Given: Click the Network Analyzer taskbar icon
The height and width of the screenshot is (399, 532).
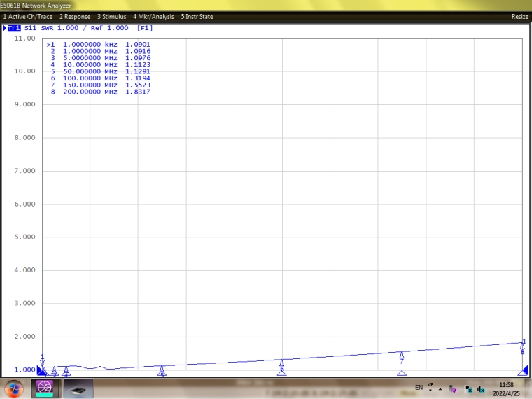Looking at the screenshot, I should coord(45,388).
